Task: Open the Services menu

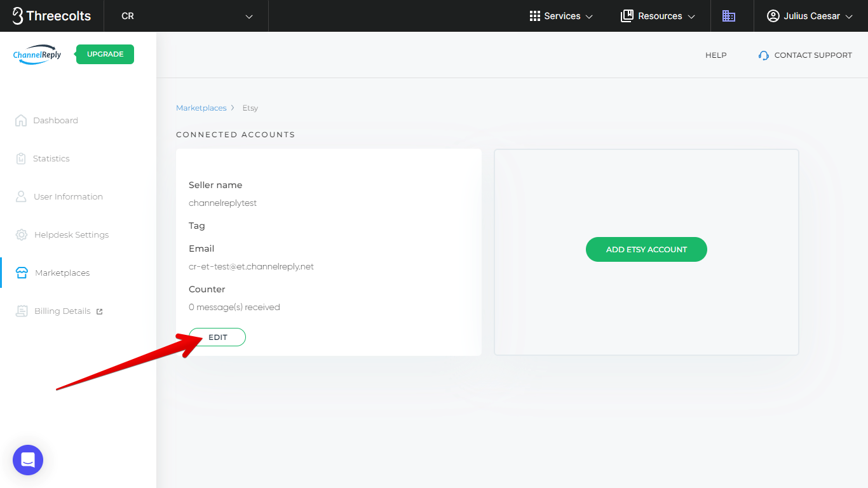Action: (561, 16)
